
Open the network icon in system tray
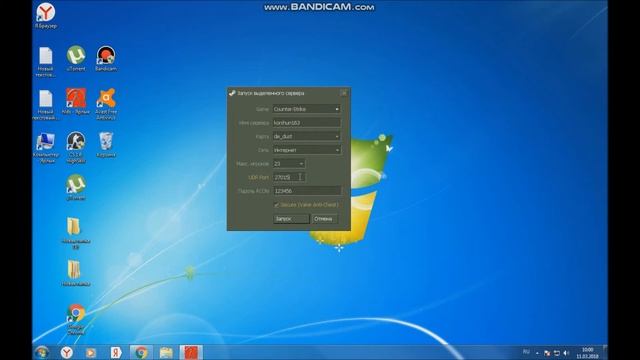point(556,353)
